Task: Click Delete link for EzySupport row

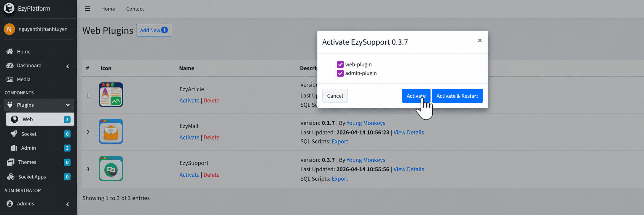Action: tap(211, 175)
